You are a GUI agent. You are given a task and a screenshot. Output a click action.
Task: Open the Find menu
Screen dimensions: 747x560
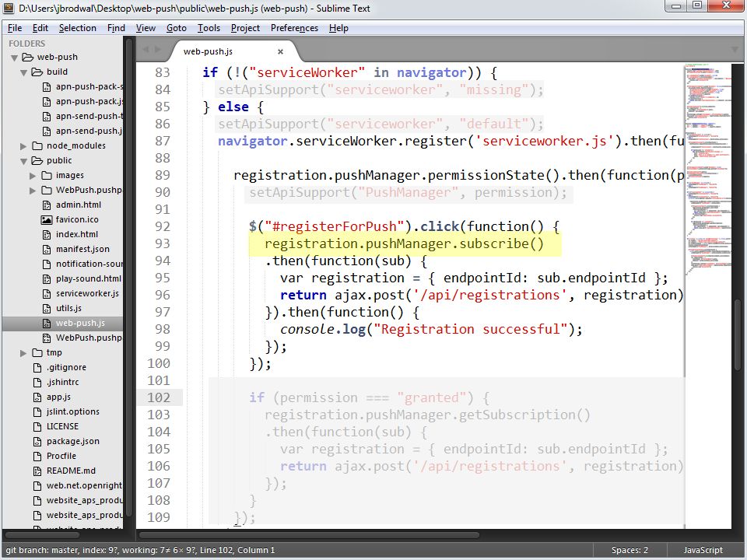[x=116, y=28]
